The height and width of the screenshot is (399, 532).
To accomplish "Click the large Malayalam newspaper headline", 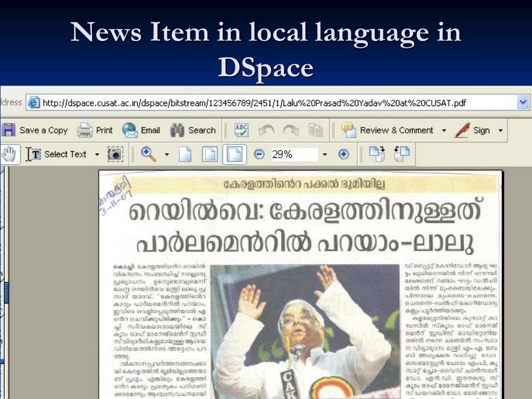I will pyautogui.click(x=304, y=226).
